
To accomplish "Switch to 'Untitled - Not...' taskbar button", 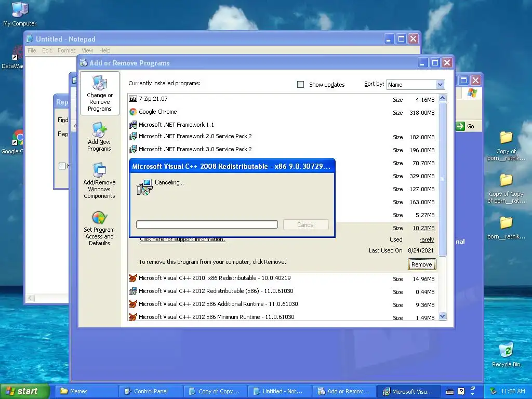I will 280,391.
